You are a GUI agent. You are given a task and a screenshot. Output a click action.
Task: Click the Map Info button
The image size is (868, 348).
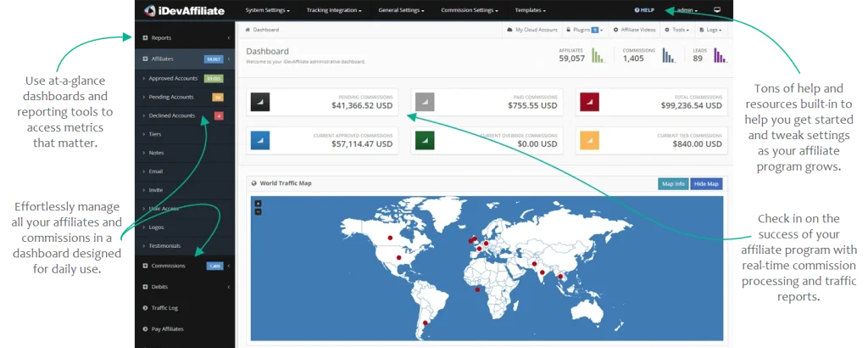click(x=673, y=183)
